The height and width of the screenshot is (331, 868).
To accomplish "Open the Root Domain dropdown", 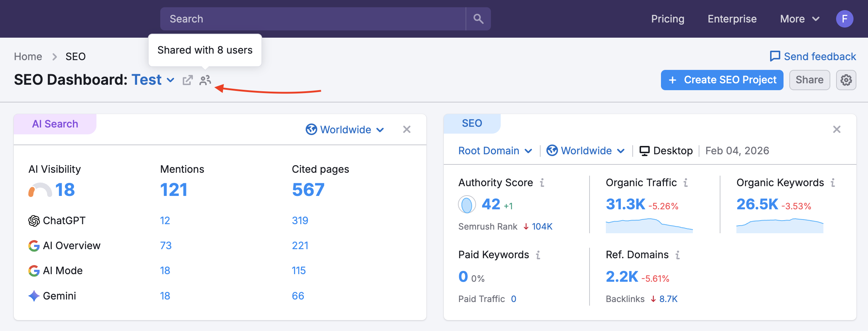I will [x=495, y=150].
